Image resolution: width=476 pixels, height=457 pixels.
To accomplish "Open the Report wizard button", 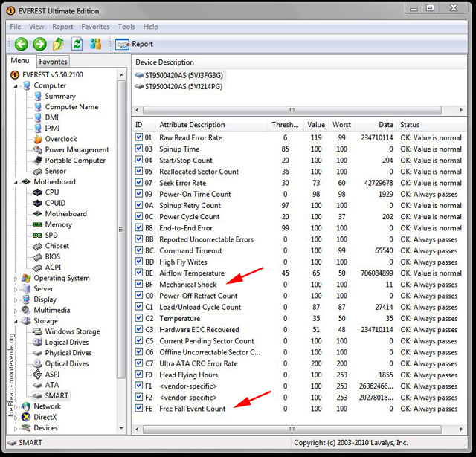I will coord(134,45).
